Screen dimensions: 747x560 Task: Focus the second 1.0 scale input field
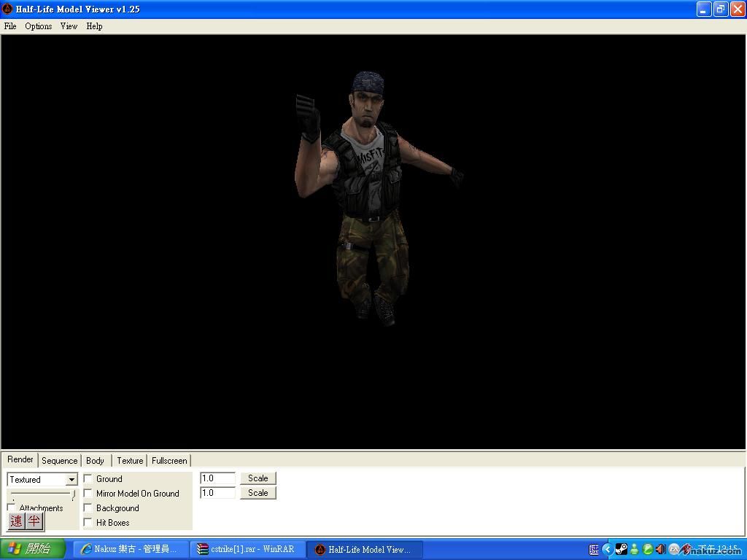[217, 493]
